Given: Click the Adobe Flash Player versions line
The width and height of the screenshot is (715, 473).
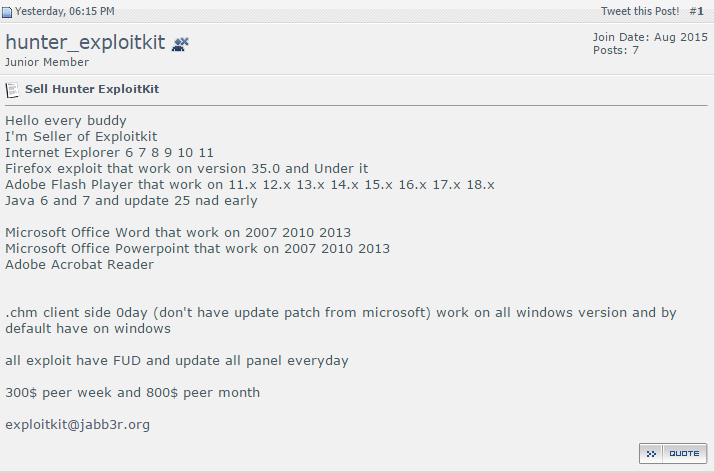Looking at the screenshot, I should point(250,185).
